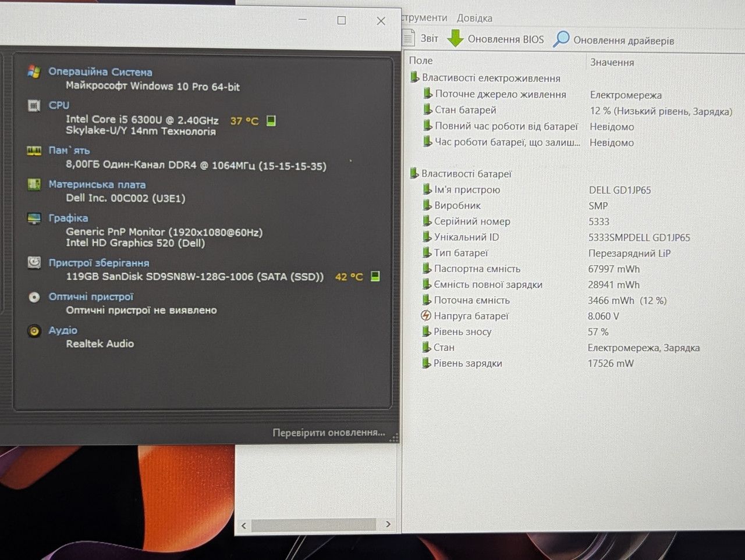Open the CPU section link

coord(59,105)
